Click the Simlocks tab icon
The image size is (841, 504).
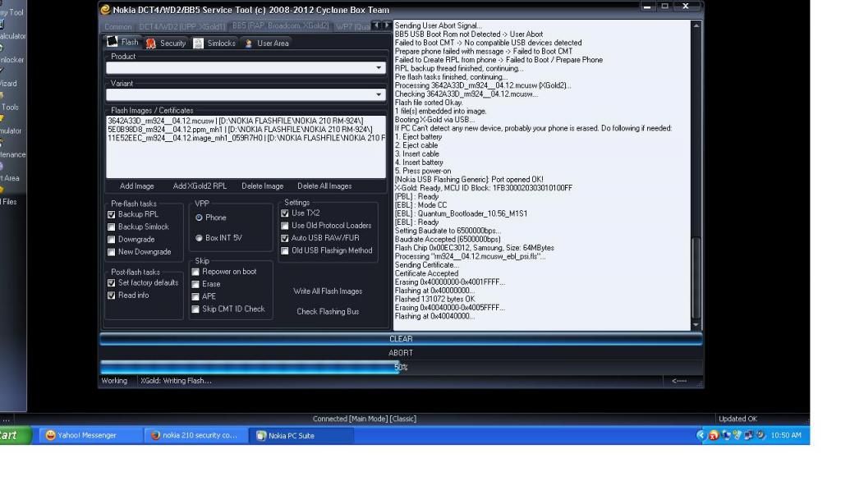[x=199, y=44]
